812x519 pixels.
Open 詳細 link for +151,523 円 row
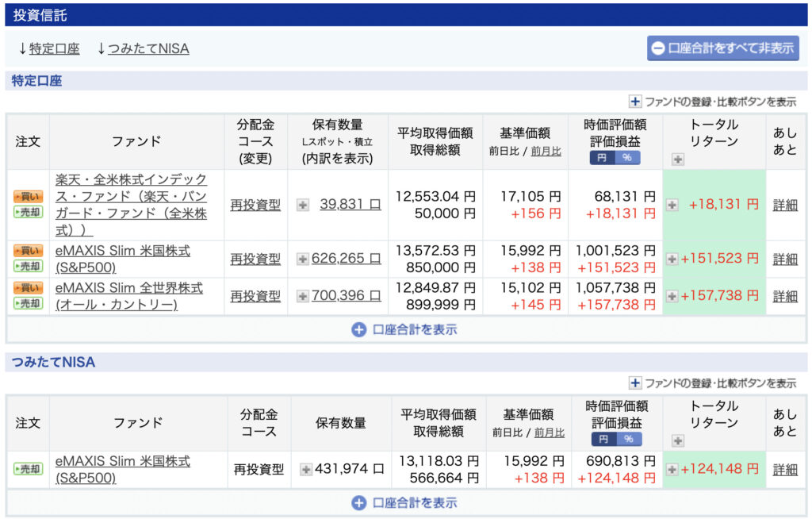point(785,259)
